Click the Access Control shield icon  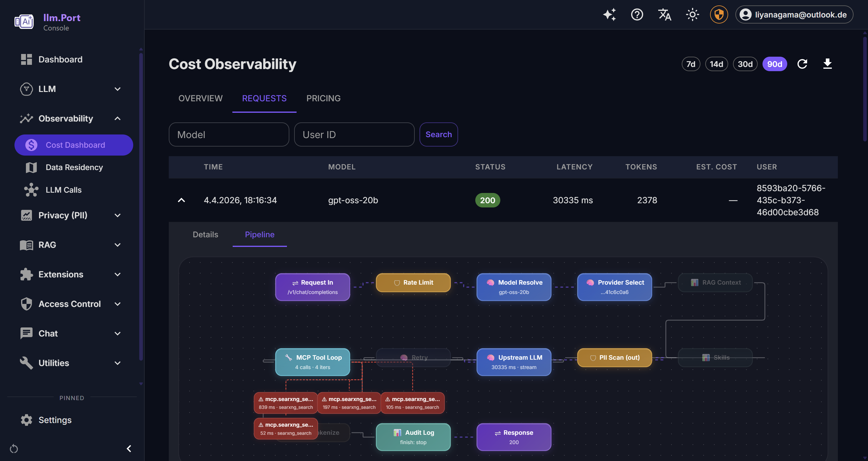pos(26,304)
